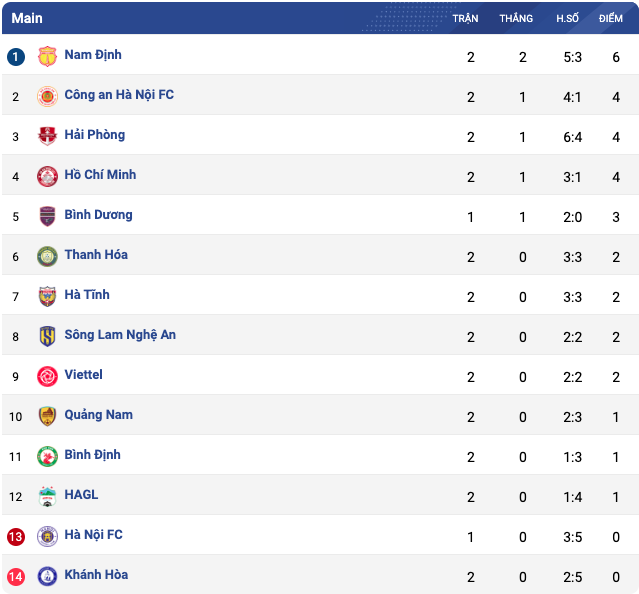Click the HAGL team badge
Viewport: 639px width, 594px height.
pos(47,497)
